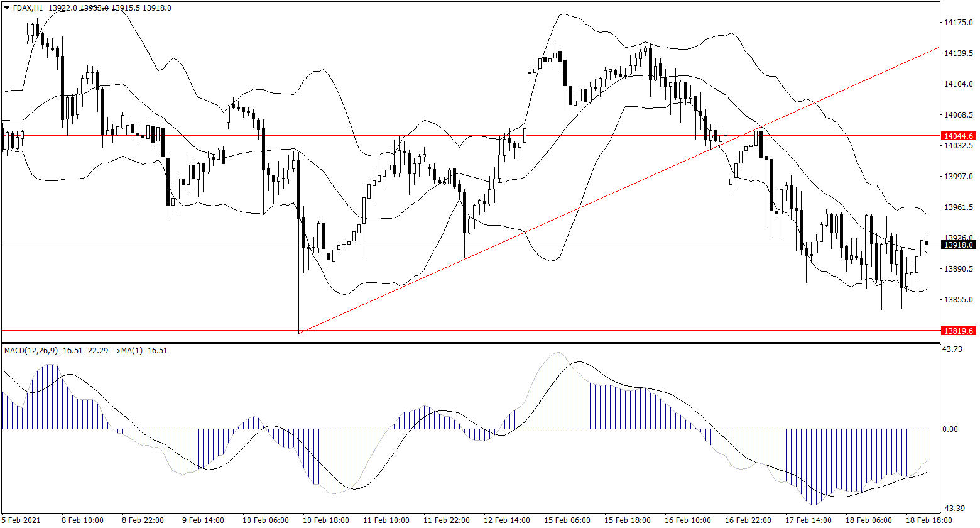
Task: Click the divider between chart and MACD panel
Action: click(x=471, y=343)
